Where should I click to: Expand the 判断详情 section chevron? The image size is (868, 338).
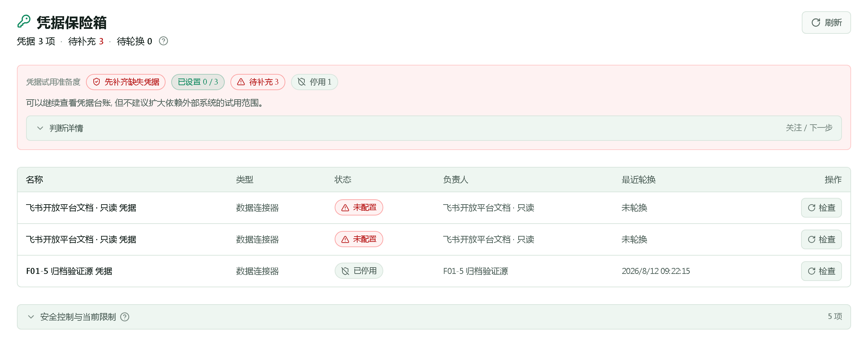click(40, 128)
